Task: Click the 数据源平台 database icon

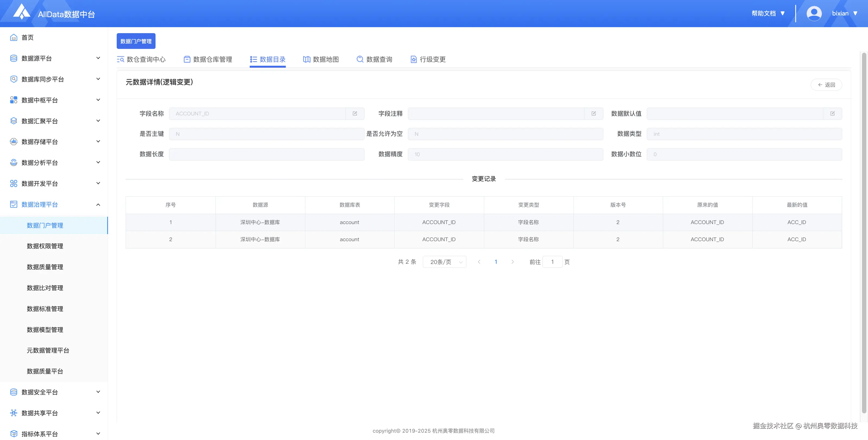Action: pyautogui.click(x=14, y=58)
